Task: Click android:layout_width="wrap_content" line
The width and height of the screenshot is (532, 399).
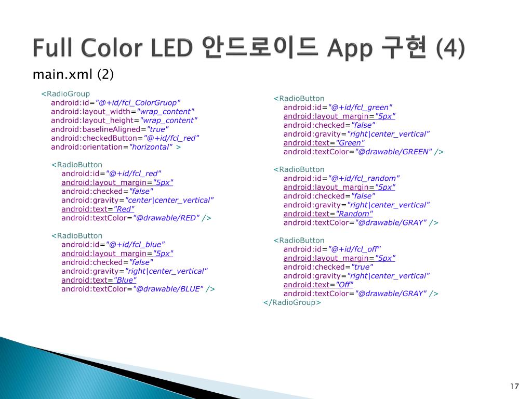Action: pos(123,112)
